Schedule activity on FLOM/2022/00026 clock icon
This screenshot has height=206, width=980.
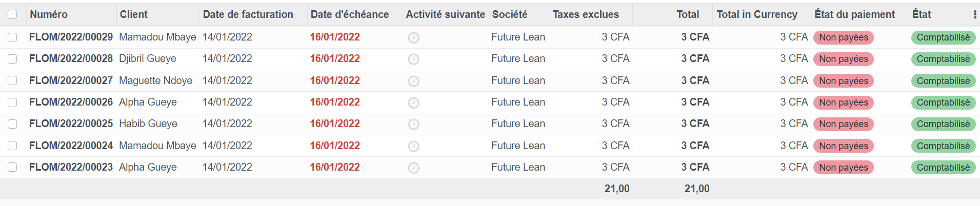(413, 102)
